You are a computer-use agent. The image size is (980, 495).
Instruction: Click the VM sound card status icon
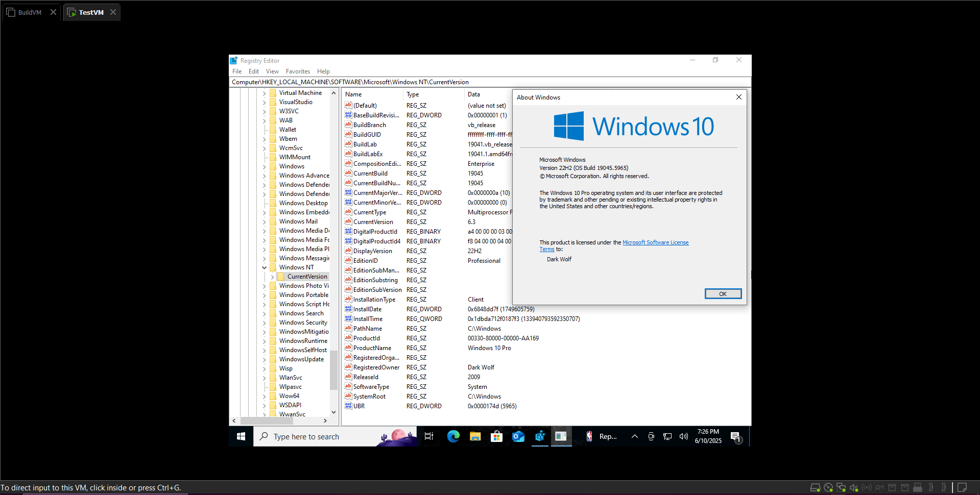854,487
